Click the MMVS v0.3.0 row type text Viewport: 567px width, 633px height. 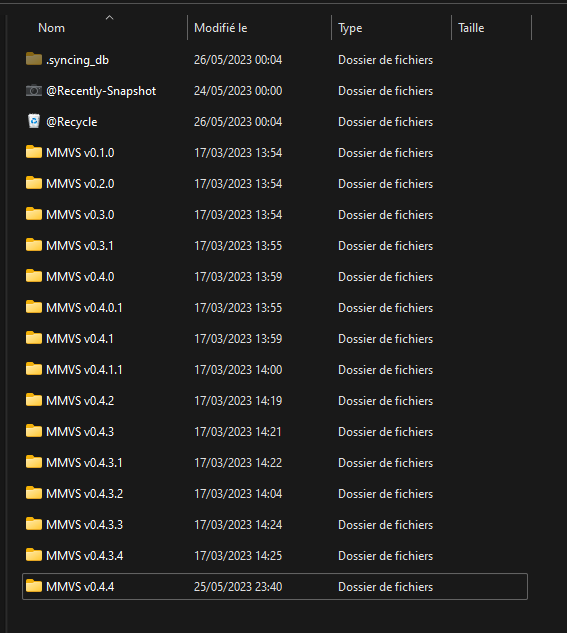coord(385,215)
